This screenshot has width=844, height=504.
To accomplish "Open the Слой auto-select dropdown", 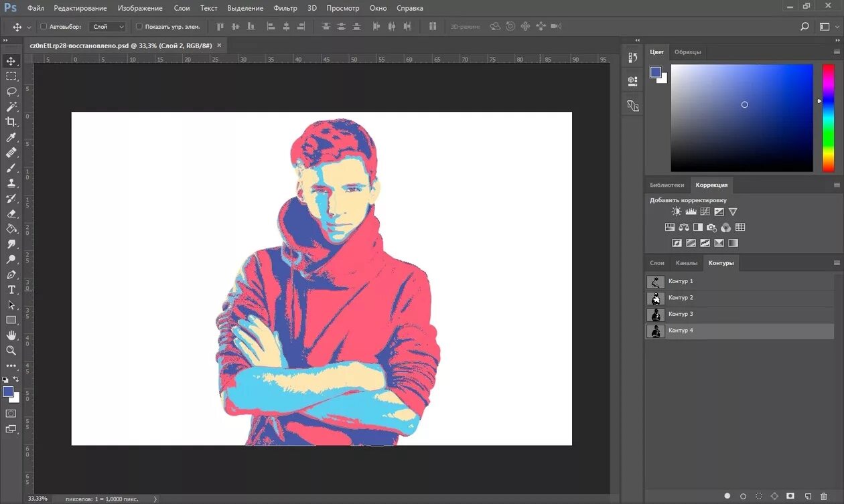I will (108, 27).
